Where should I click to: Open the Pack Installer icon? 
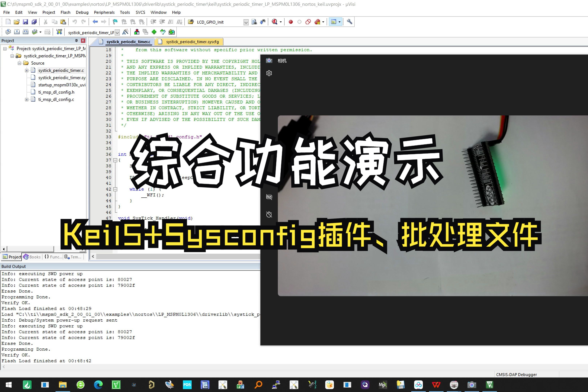tap(171, 32)
